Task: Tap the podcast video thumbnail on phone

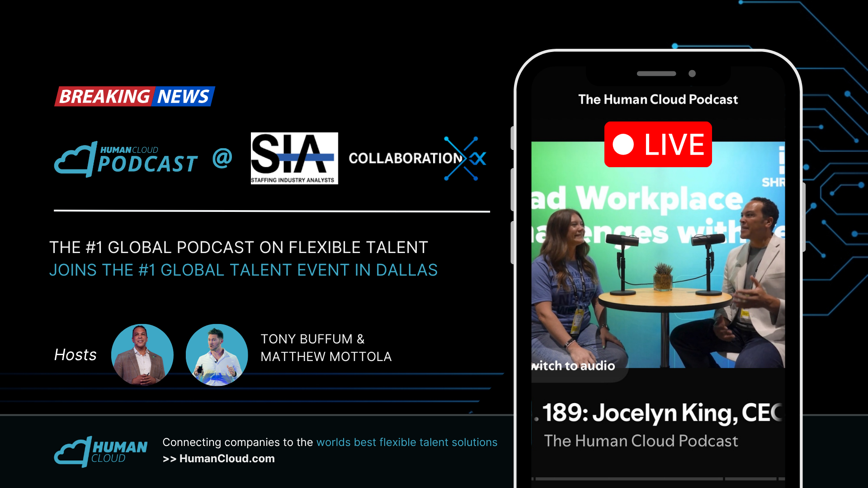Action: [658, 255]
